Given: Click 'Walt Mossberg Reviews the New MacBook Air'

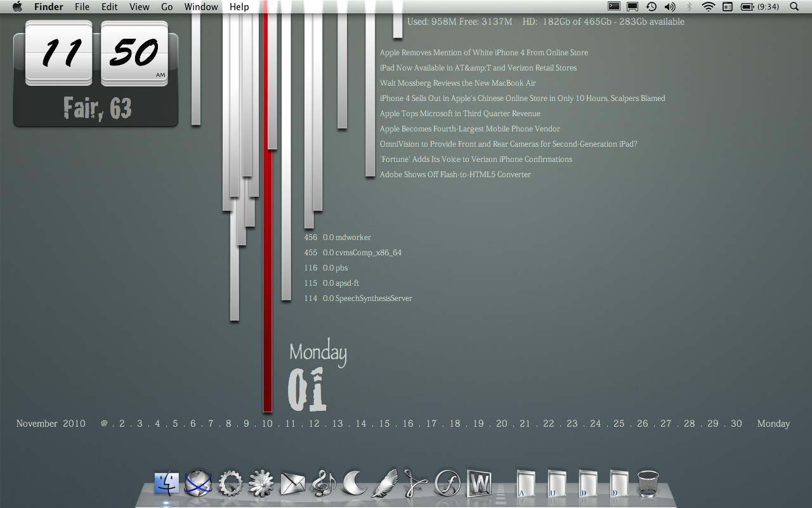Looking at the screenshot, I should (458, 83).
